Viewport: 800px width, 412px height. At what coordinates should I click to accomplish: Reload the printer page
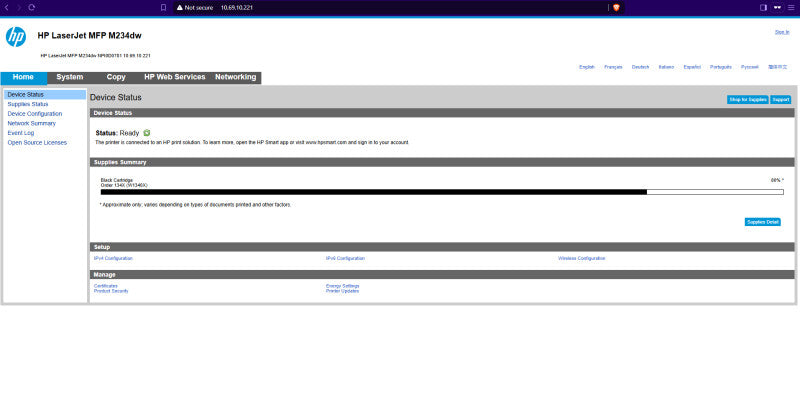pyautogui.click(x=32, y=8)
